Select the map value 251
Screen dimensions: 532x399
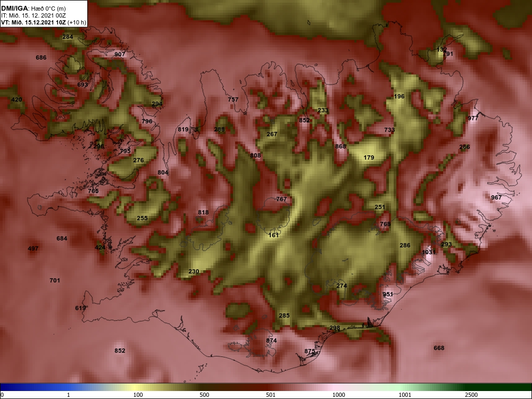(380, 207)
